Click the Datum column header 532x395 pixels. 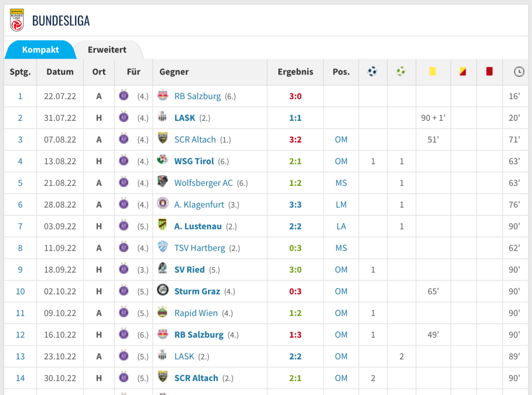point(60,72)
